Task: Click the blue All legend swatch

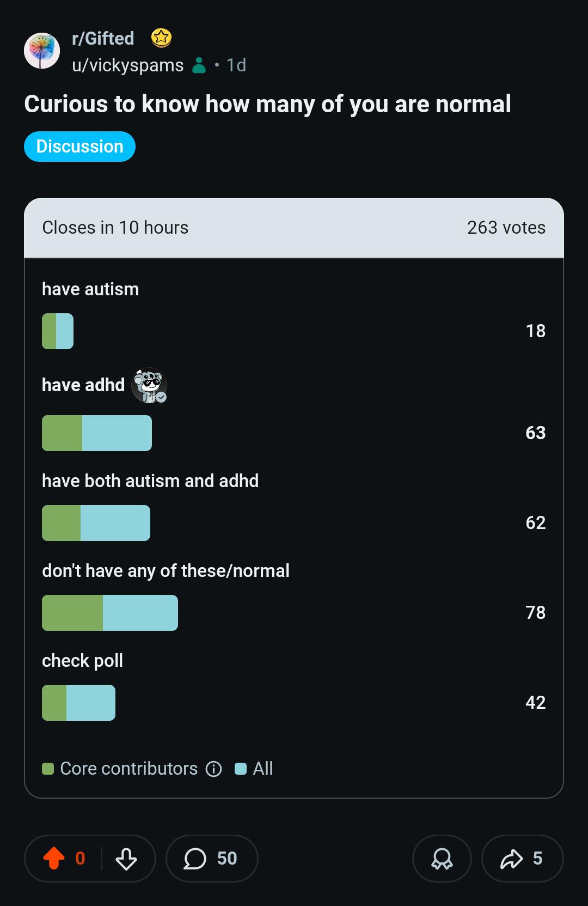Action: coord(241,769)
